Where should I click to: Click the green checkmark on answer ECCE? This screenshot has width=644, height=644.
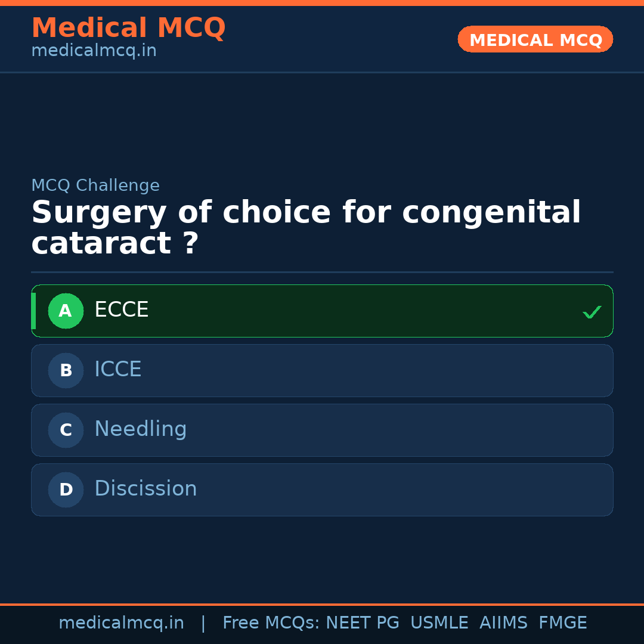[592, 311]
